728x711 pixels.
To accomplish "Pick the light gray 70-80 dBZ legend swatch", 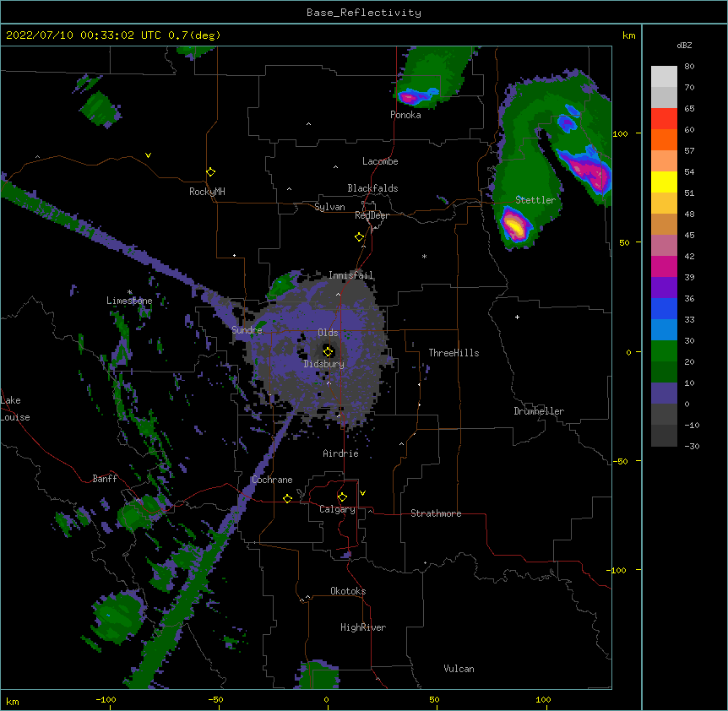I will click(664, 76).
